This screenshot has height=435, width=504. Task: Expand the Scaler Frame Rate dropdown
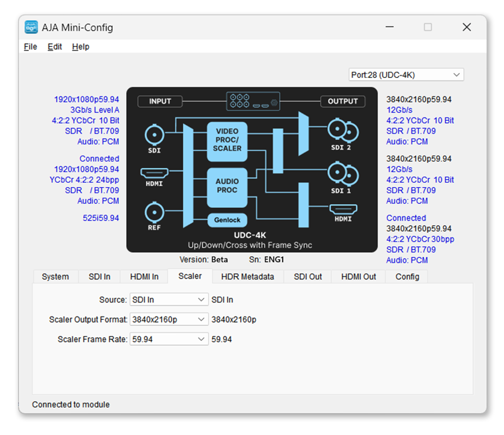pyautogui.click(x=169, y=339)
